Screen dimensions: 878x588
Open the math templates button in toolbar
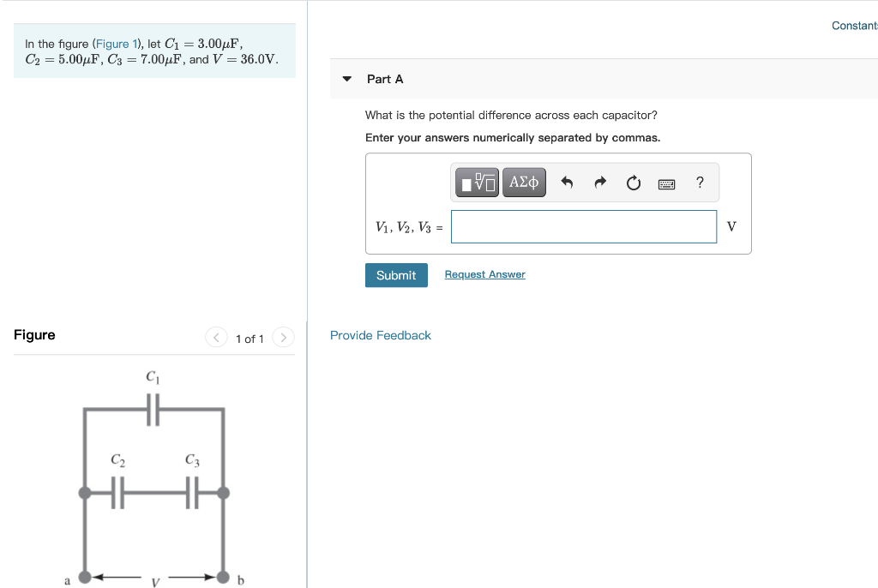point(477,183)
